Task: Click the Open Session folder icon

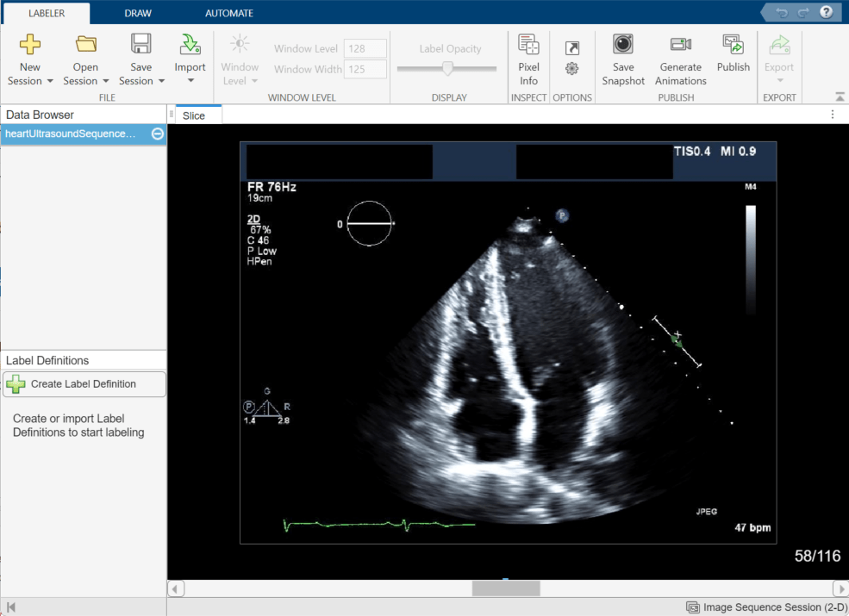Action: tap(85, 45)
